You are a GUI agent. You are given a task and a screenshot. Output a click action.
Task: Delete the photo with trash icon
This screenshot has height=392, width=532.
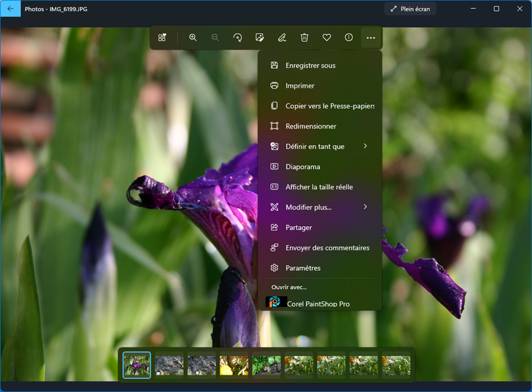(x=304, y=38)
